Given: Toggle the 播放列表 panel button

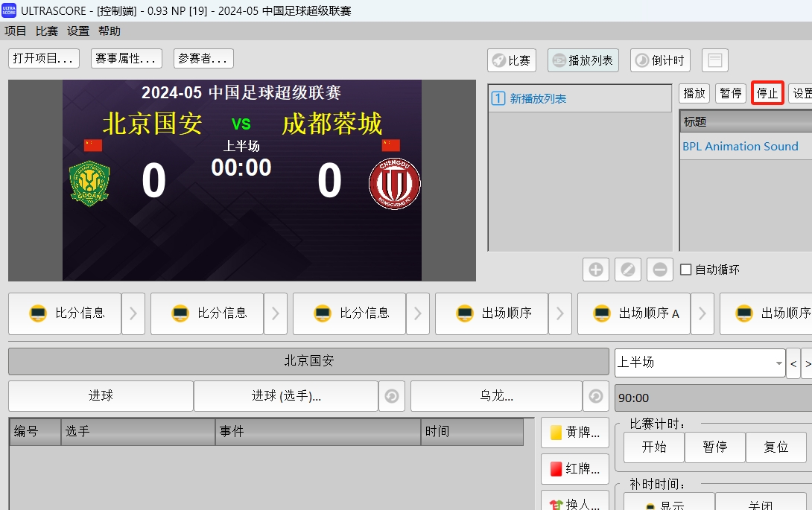Looking at the screenshot, I should pos(583,60).
